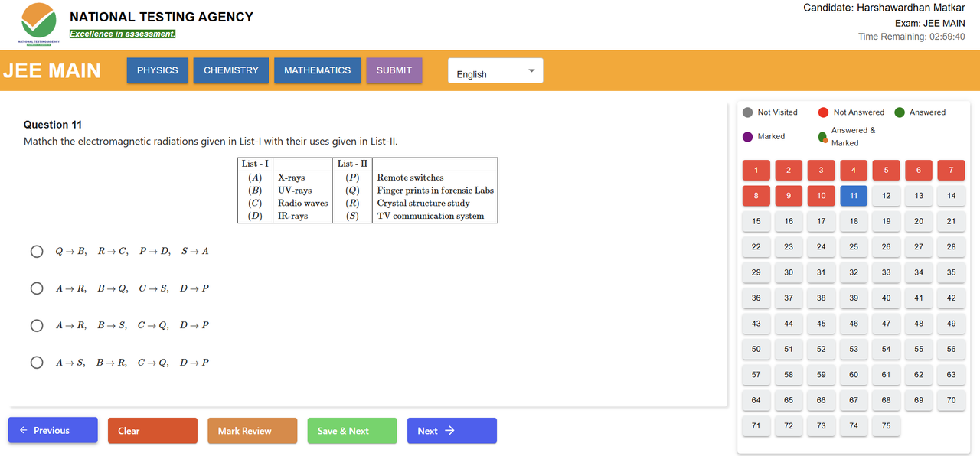Navigate to question 56
The image size is (980, 456).
(952, 349)
